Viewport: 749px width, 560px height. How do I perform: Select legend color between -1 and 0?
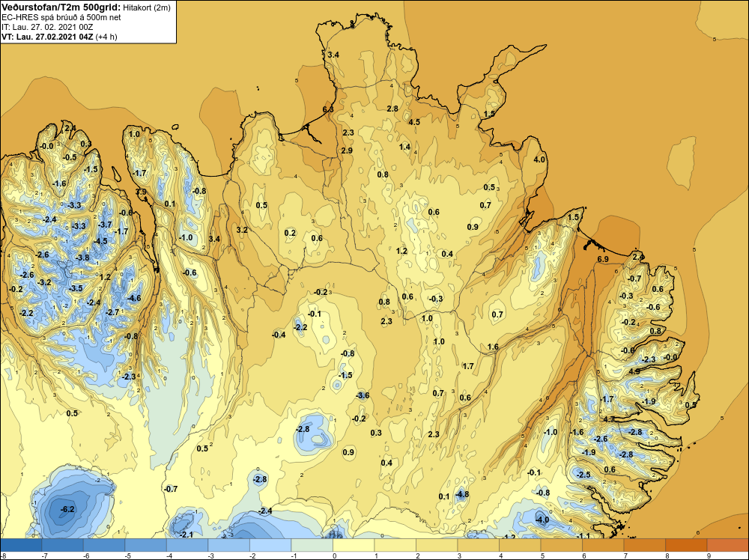[312, 545]
